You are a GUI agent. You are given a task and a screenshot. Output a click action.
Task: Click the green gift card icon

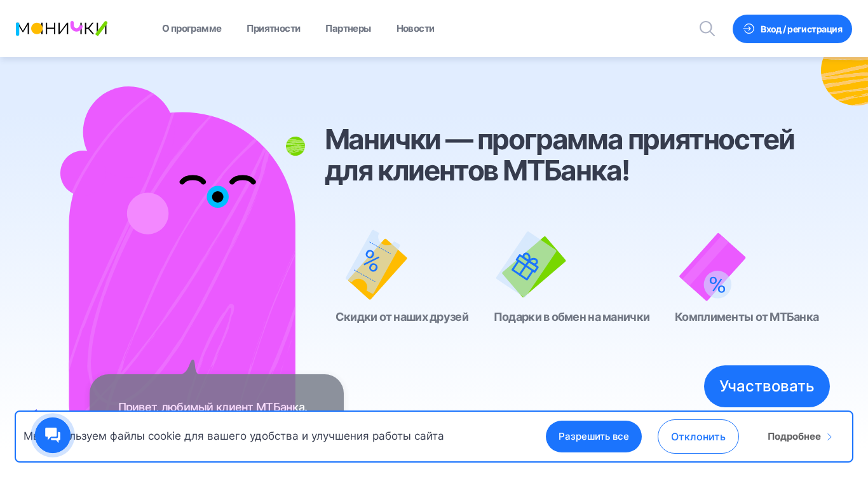tap(531, 264)
